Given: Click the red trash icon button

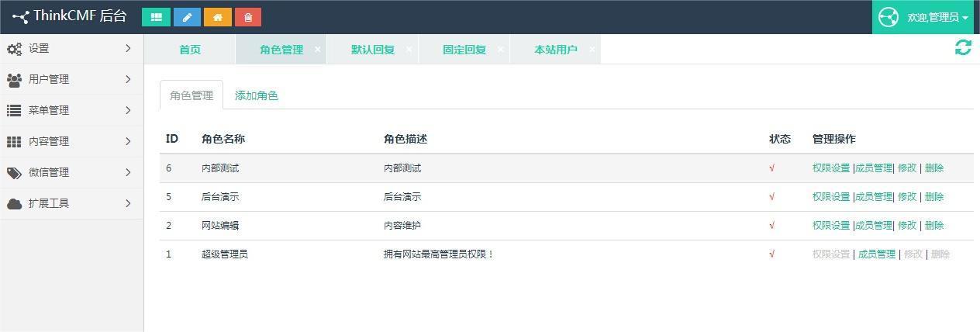Looking at the screenshot, I should point(248,17).
